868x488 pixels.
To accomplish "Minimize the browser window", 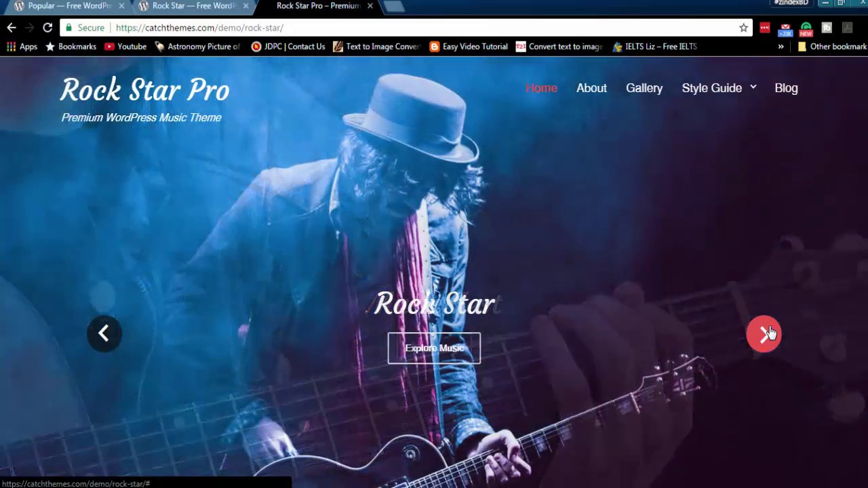I will pyautogui.click(x=825, y=3).
